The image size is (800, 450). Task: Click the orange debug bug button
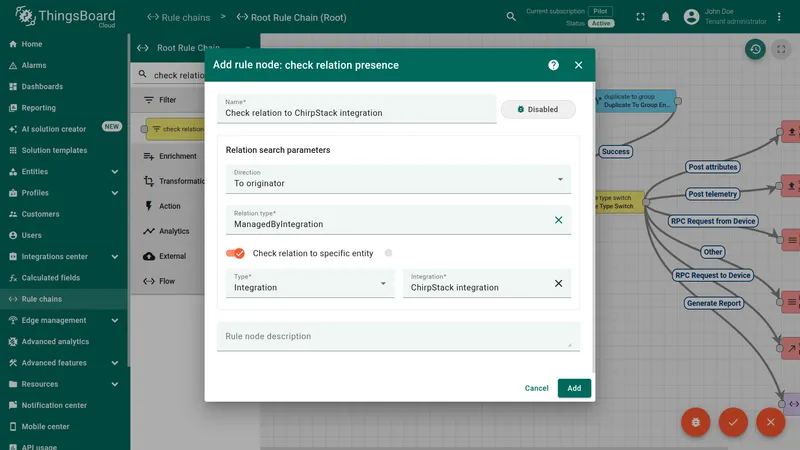click(695, 422)
